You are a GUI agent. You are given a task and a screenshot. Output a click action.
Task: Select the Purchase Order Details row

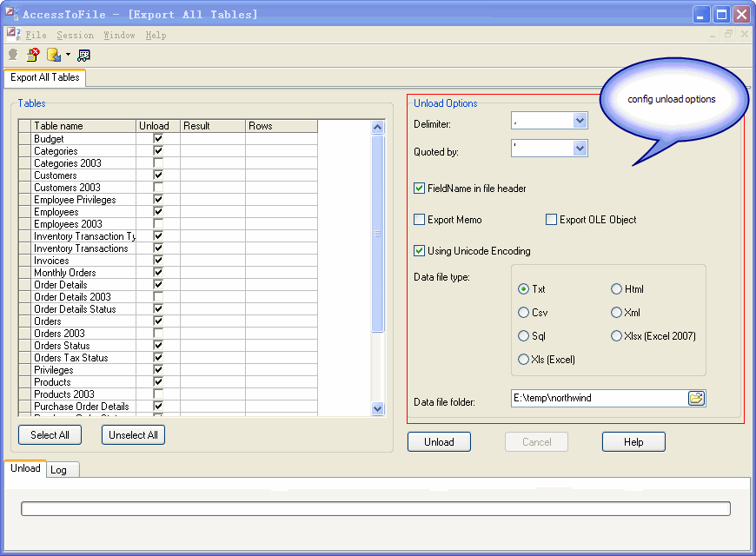168,407
